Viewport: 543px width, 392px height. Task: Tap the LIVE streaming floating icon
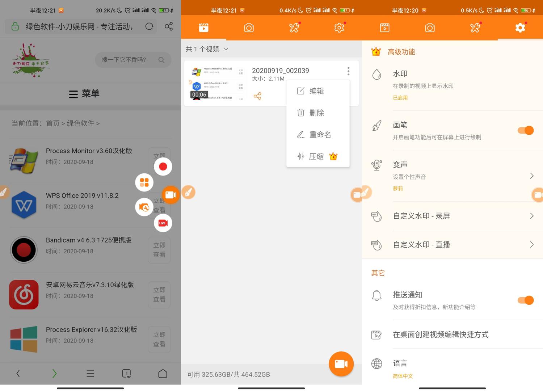[163, 223]
